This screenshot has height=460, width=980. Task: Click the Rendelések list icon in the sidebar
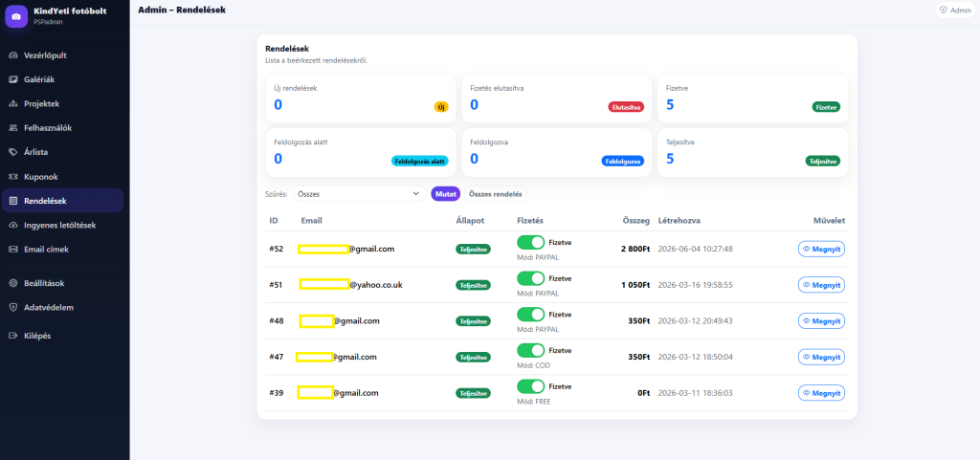click(13, 201)
